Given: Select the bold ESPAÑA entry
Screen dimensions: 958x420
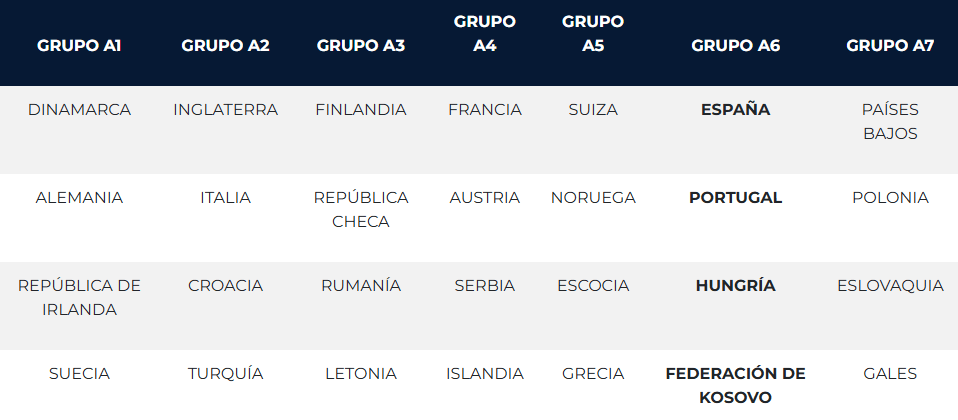Looking at the screenshot, I should click(x=735, y=110).
